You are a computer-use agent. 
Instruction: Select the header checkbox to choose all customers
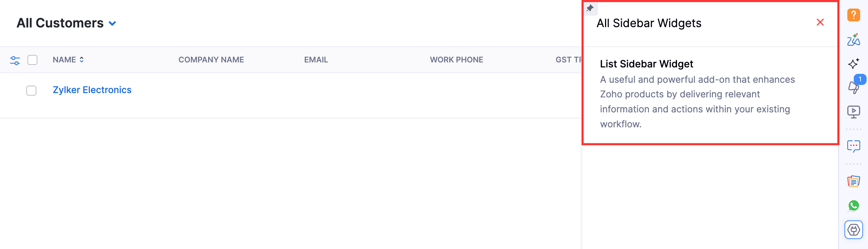point(32,60)
